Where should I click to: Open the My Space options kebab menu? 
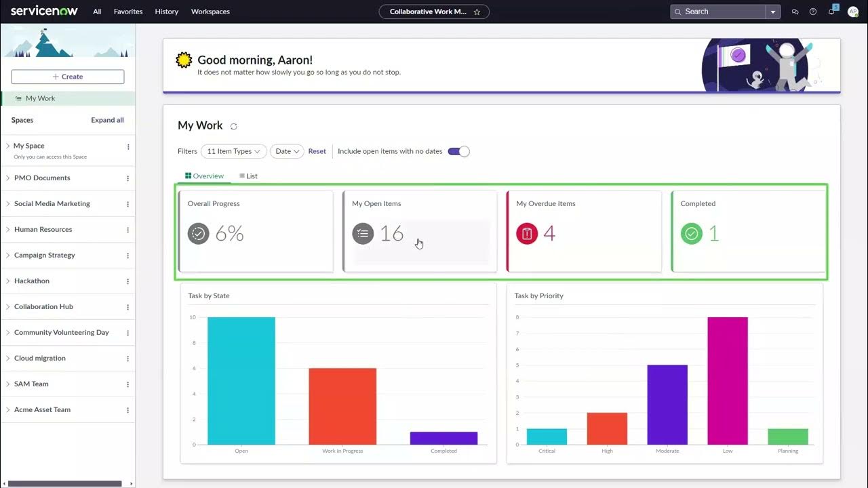(127, 147)
